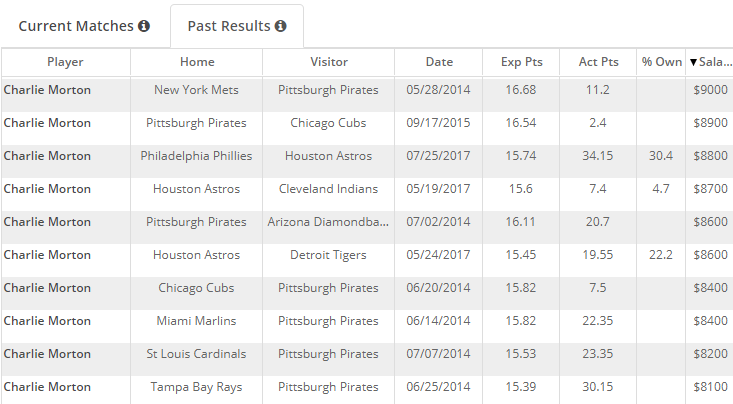Click the 34.15 actual points cell
The height and width of the screenshot is (404, 733).
[x=597, y=156]
